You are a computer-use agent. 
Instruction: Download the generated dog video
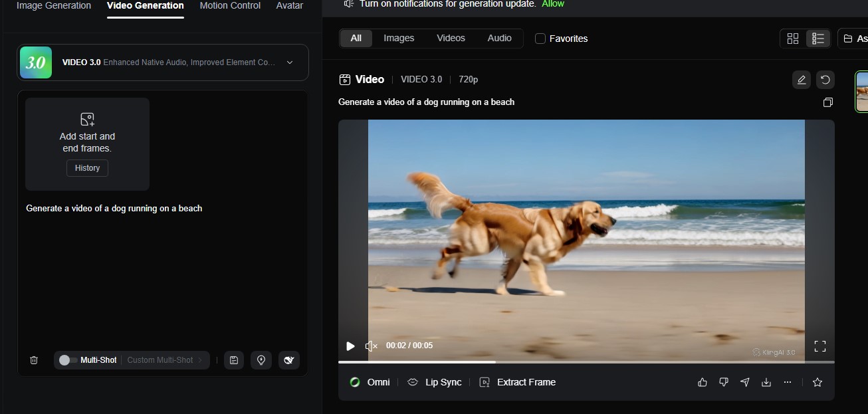[x=766, y=382]
